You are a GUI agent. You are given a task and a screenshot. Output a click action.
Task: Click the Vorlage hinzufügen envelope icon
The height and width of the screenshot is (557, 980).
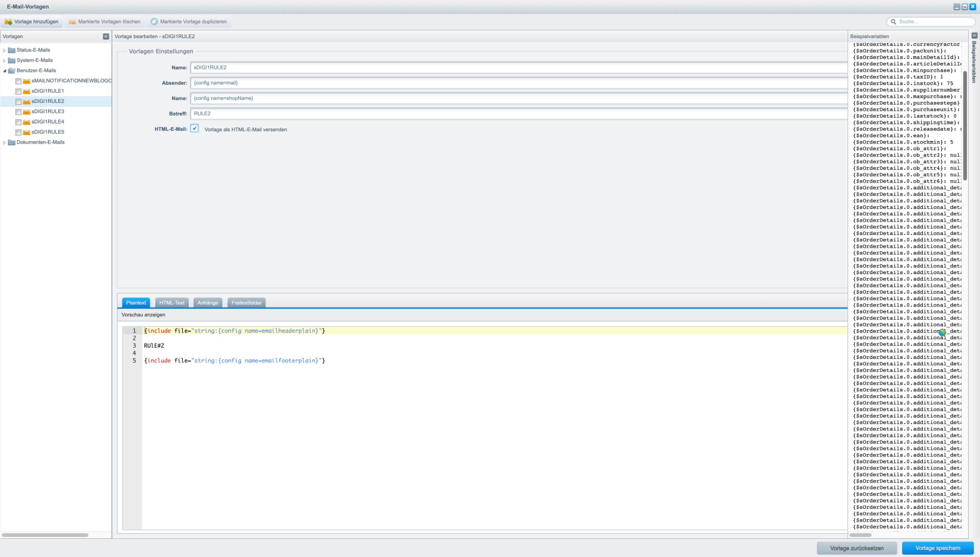tap(8, 22)
